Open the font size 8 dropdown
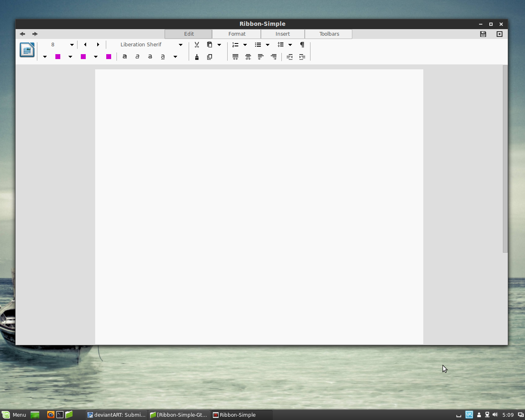525x420 pixels. pos(72,45)
